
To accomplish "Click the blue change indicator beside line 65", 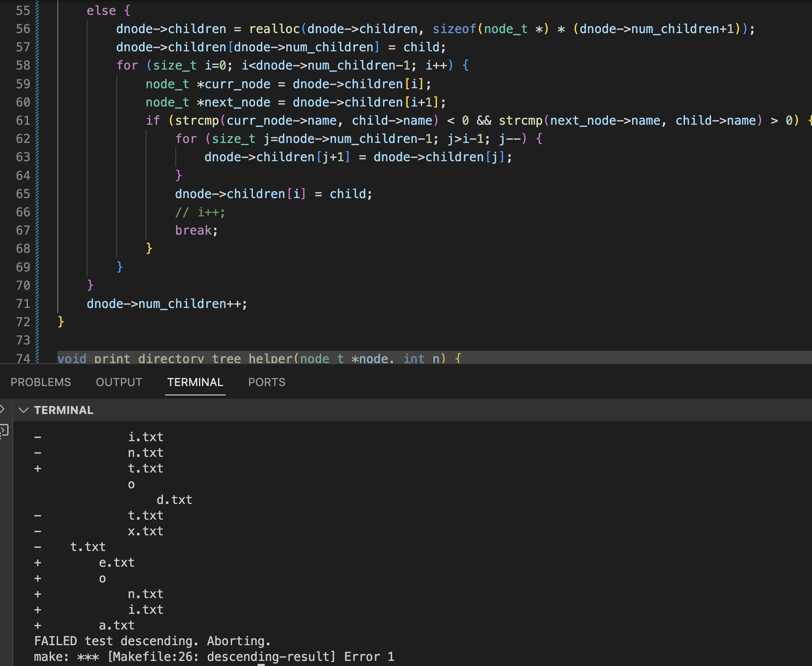I will coord(37,194).
